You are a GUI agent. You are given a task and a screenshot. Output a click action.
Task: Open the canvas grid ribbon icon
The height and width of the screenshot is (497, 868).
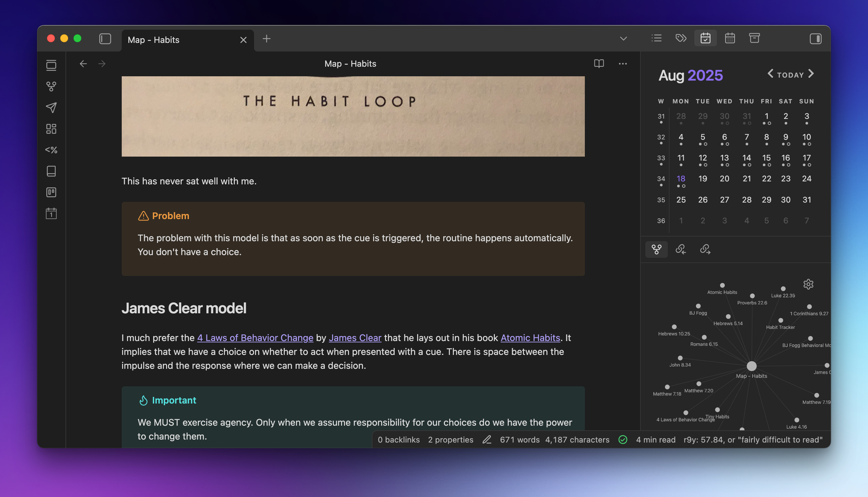click(51, 129)
